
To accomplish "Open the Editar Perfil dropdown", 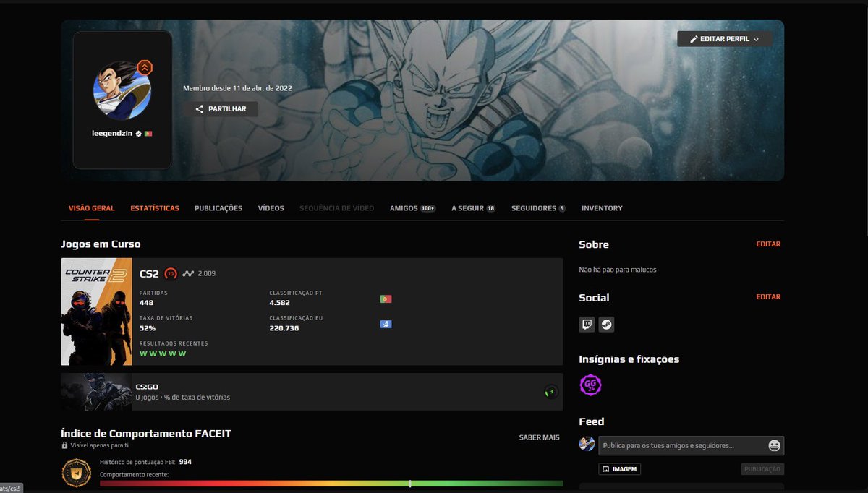I will [x=725, y=39].
